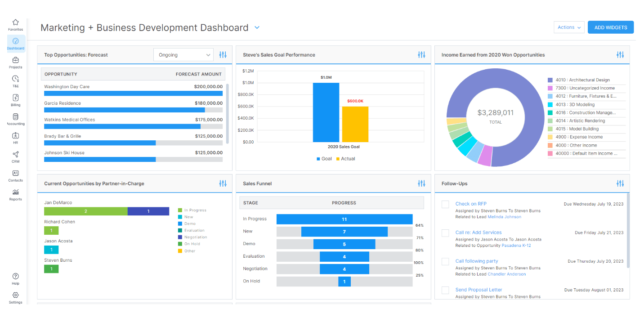Click the Architectural Design legend color swatch

[550, 80]
